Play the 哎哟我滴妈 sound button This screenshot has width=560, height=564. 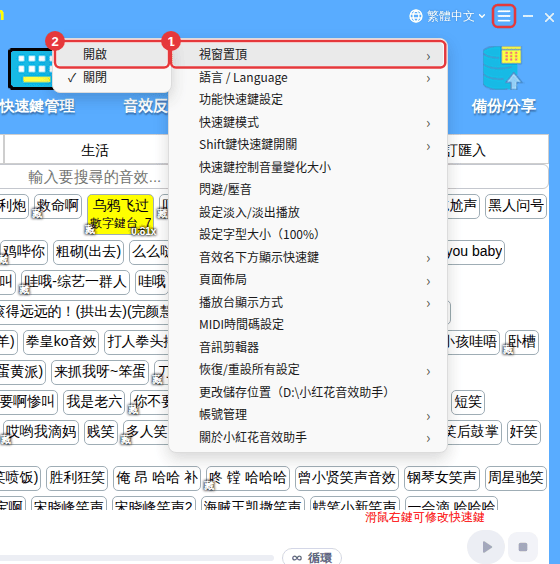(41, 432)
